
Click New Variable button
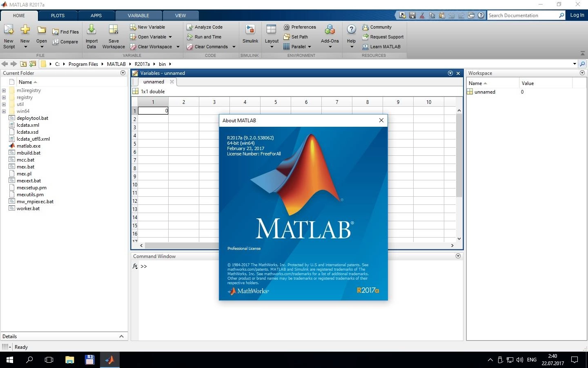147,27
